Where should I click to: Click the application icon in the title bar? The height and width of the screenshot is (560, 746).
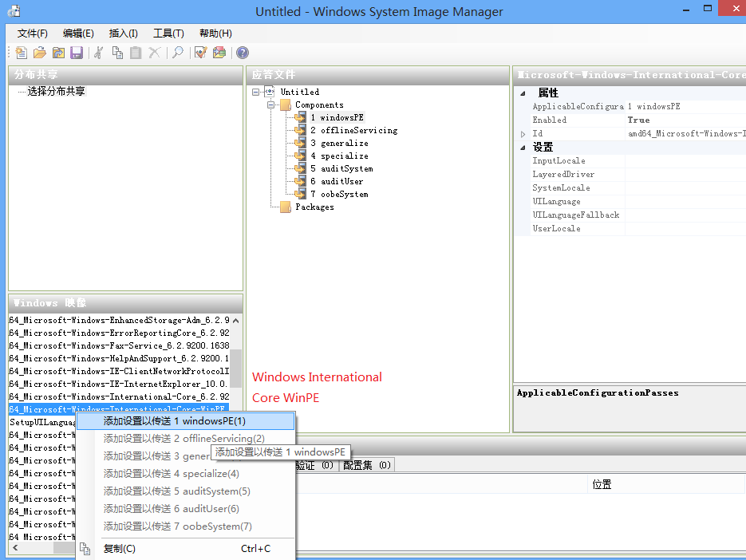pyautogui.click(x=14, y=11)
